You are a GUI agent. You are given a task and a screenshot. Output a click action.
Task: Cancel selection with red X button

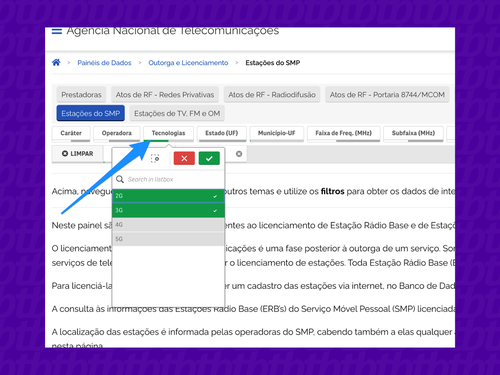coord(184,158)
